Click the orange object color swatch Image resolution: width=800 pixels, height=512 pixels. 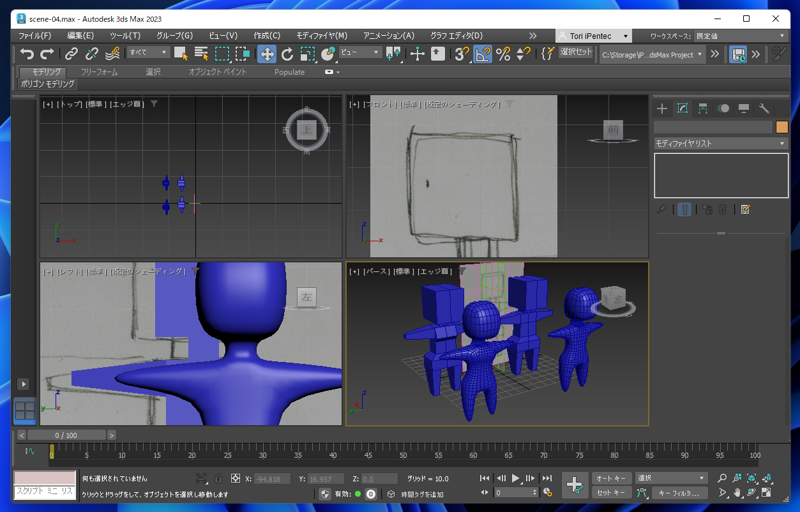(782, 127)
